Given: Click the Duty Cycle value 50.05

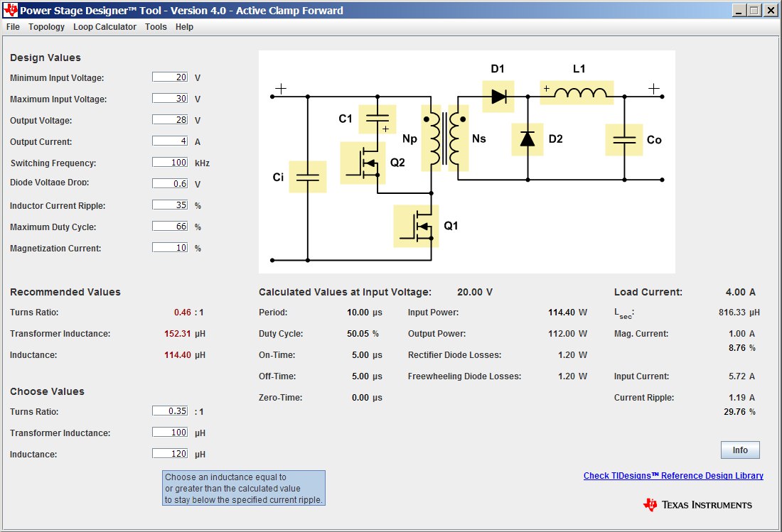Looking at the screenshot, I should click(x=358, y=334).
